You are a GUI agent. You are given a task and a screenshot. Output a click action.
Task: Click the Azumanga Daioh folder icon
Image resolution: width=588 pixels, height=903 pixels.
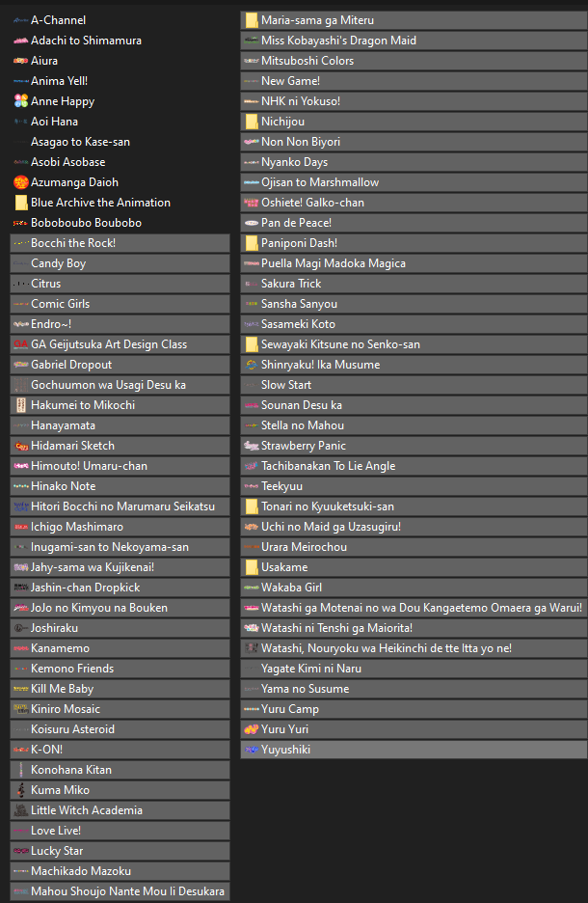[x=20, y=182]
